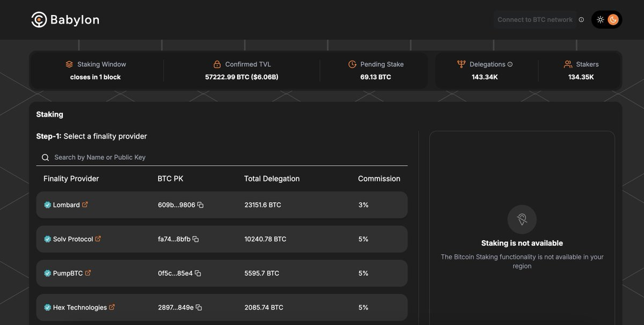This screenshot has height=325, width=644.
Task: Click 69.13 BTC pending stake value
Action: 376,77
